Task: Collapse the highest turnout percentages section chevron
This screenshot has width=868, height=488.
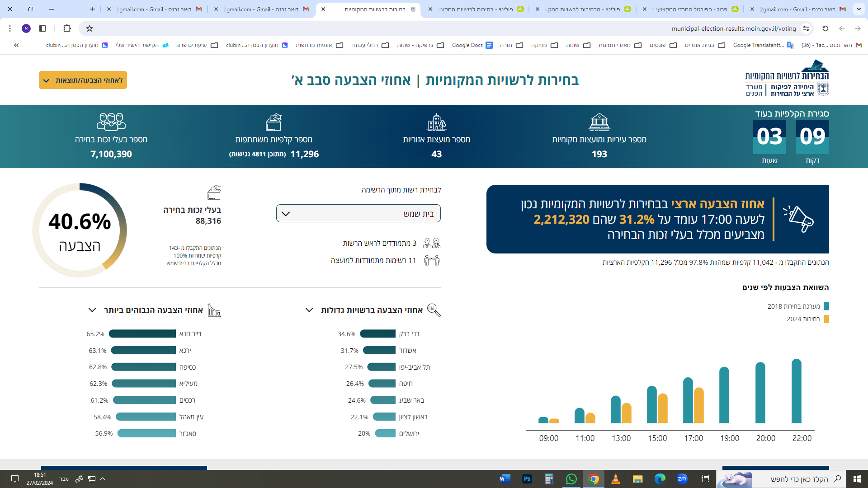Action: pyautogui.click(x=92, y=310)
